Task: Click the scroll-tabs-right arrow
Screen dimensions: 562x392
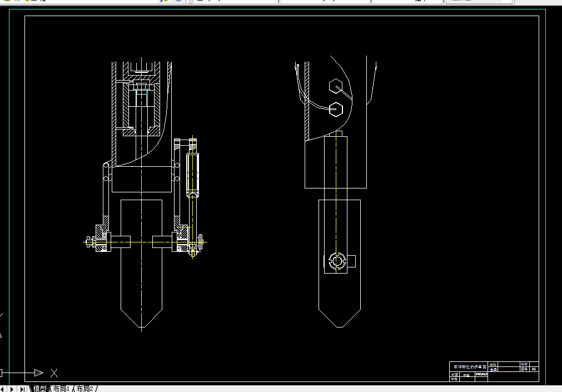Action: point(12,389)
